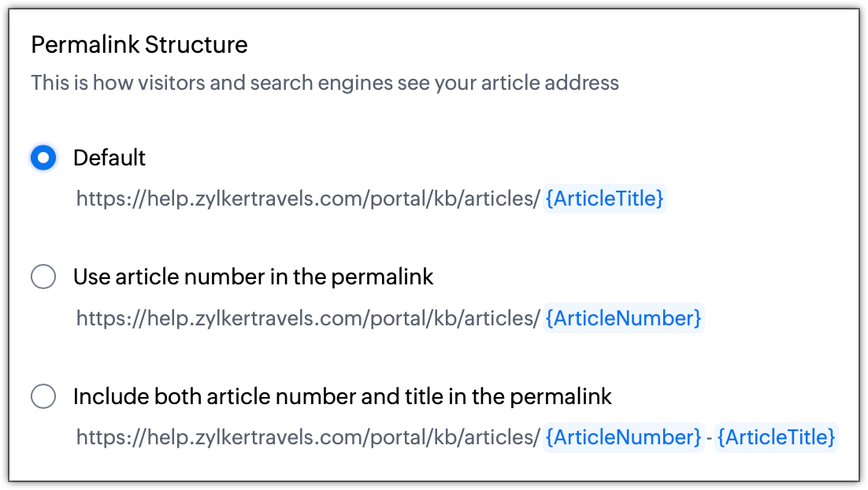
Task: Click 'This is how' at description start
Action: tap(82, 83)
